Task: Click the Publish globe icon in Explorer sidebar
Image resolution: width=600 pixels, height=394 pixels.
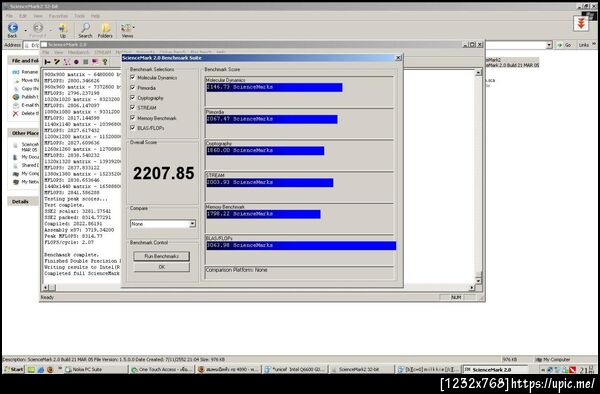Action: pyautogui.click(x=16, y=97)
